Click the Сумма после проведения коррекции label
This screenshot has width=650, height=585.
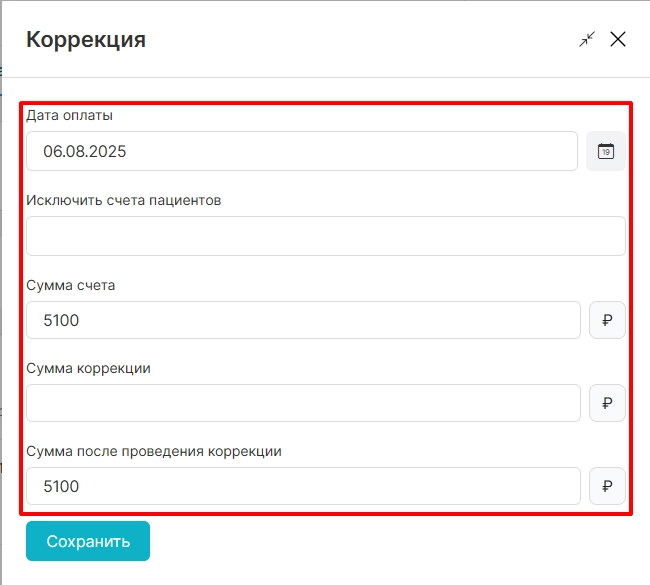[x=153, y=451]
